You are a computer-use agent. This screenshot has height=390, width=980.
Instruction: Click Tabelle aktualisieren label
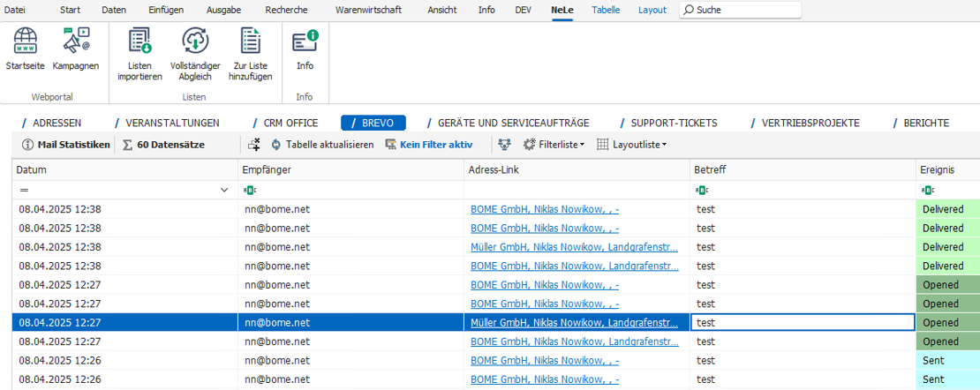(330, 145)
